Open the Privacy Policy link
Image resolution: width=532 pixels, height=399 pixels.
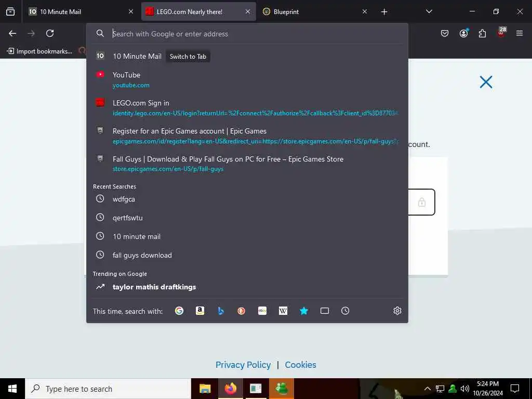tap(243, 365)
